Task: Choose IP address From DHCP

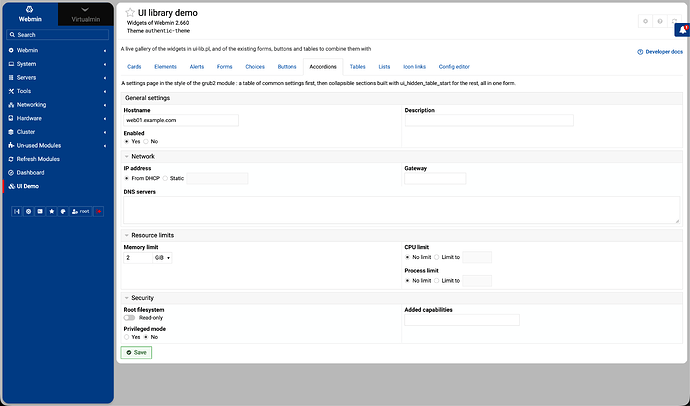Action: [x=127, y=178]
